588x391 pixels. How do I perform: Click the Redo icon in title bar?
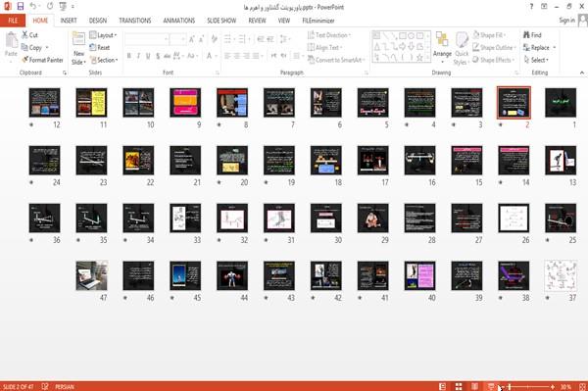(x=50, y=6)
